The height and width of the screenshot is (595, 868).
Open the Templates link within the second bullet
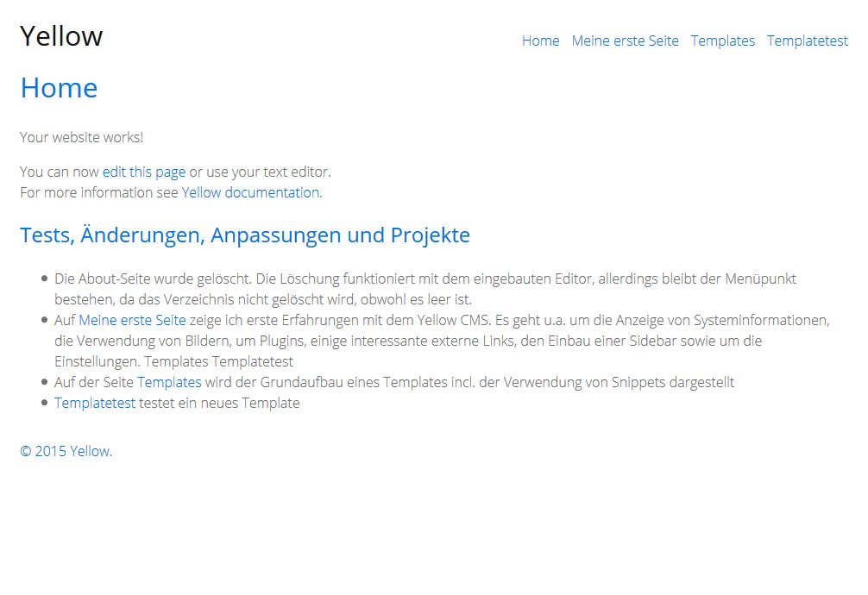(169, 382)
